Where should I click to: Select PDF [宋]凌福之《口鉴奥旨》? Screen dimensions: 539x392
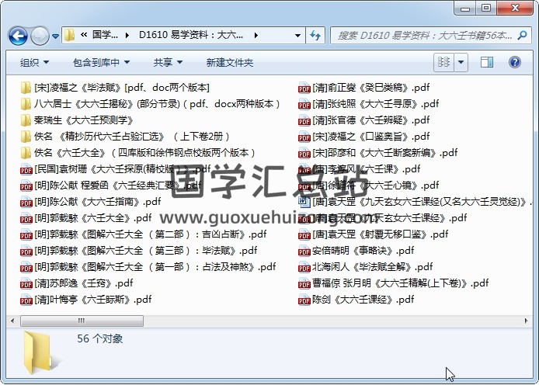[363, 137]
